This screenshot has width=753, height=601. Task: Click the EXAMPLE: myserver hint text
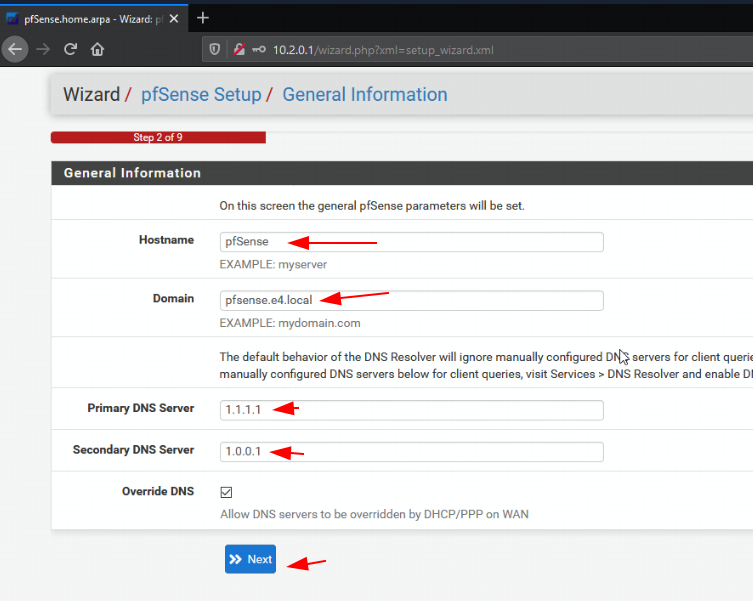[x=273, y=264]
